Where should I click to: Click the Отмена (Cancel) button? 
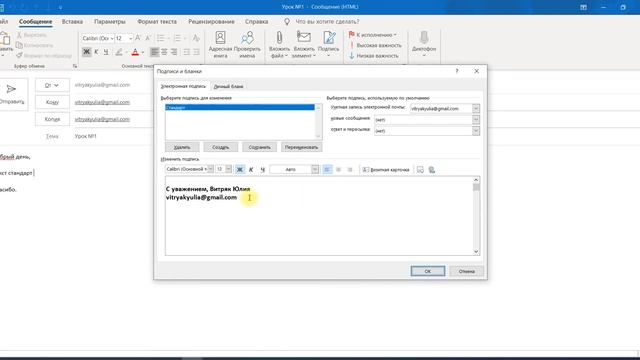coord(466,271)
